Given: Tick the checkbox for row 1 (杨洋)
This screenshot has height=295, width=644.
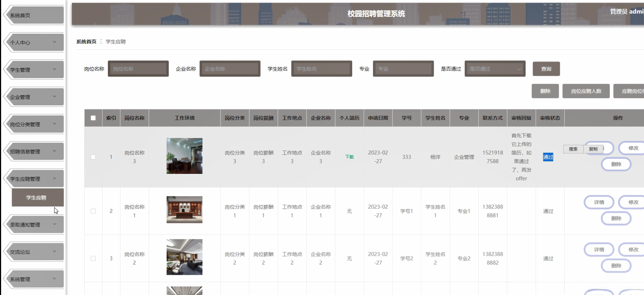Looking at the screenshot, I should point(93,157).
